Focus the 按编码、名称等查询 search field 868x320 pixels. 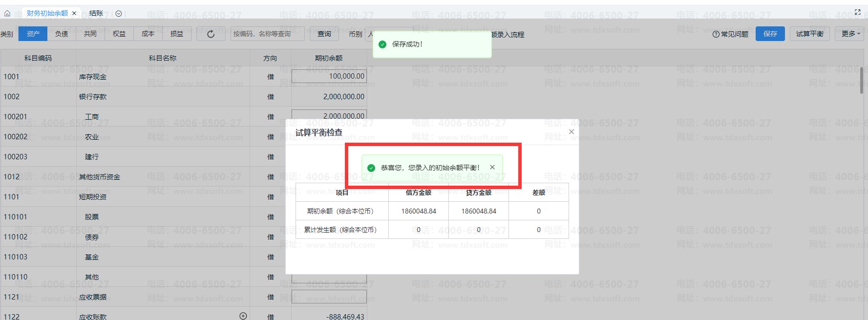pos(267,34)
